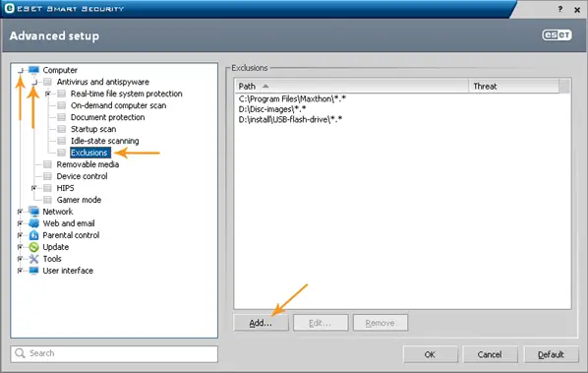Click the page icon beside Gamer mode
The image size is (588, 373).
pyautogui.click(x=47, y=200)
